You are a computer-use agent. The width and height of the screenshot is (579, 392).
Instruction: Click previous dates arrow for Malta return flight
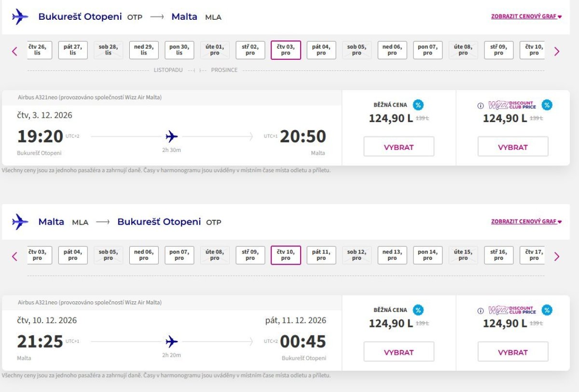(x=14, y=257)
